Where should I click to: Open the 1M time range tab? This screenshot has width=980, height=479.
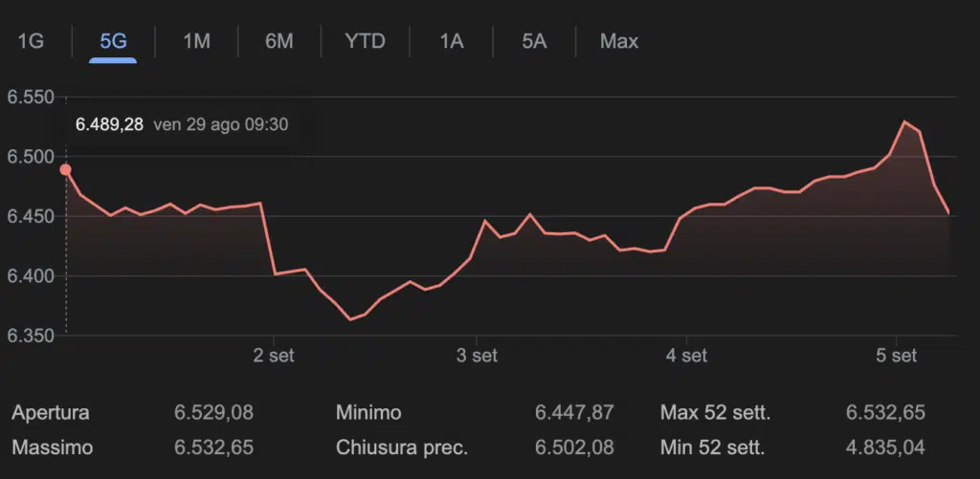point(196,41)
